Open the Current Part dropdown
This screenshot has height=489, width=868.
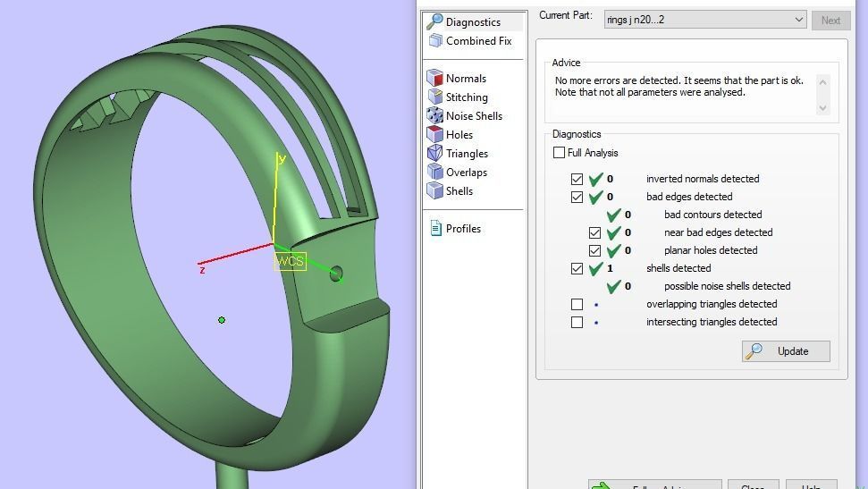tap(705, 20)
